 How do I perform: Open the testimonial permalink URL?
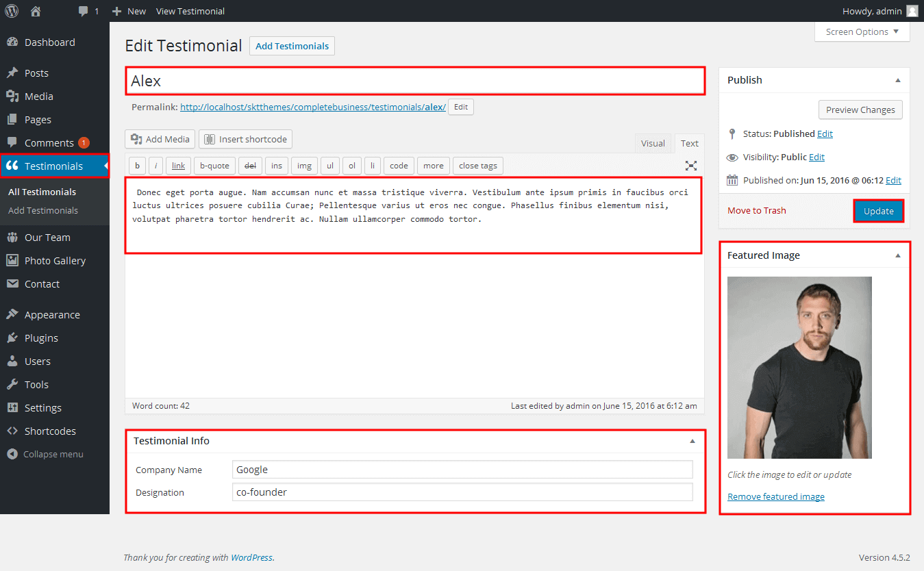pos(312,107)
